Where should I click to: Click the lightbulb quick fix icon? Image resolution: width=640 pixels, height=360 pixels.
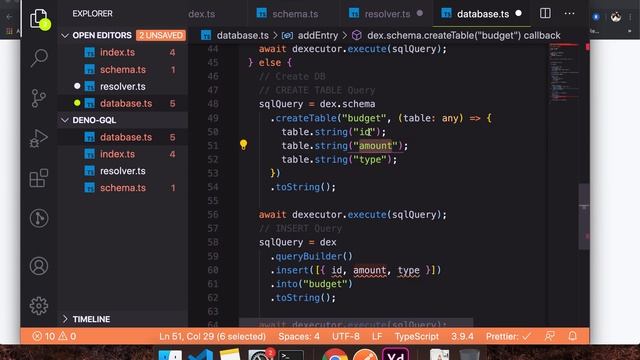pyautogui.click(x=243, y=145)
